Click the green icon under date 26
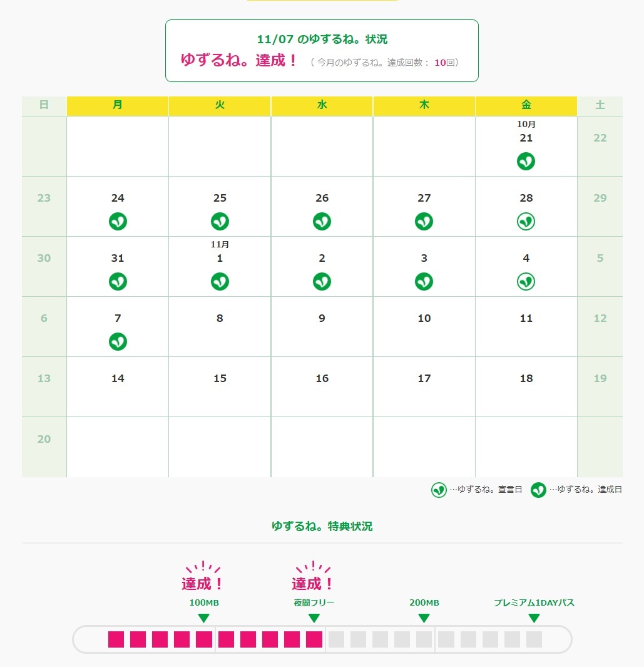This screenshot has width=644, height=667. click(322, 221)
